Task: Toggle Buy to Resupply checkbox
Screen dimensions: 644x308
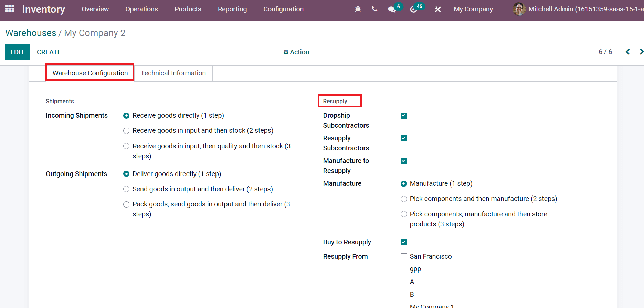Action: tap(404, 242)
